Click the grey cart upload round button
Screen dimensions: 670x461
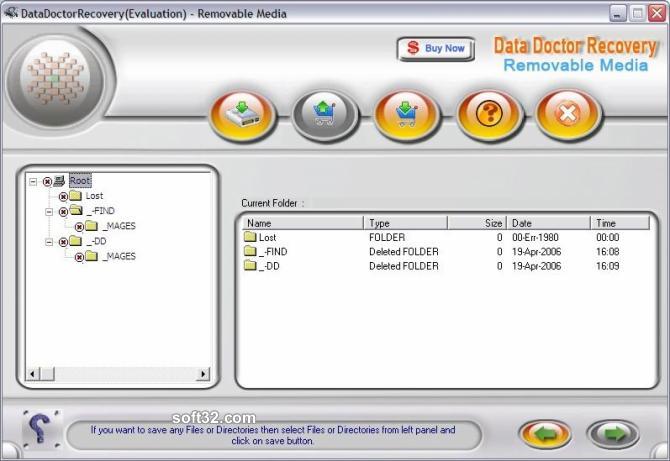pos(325,115)
